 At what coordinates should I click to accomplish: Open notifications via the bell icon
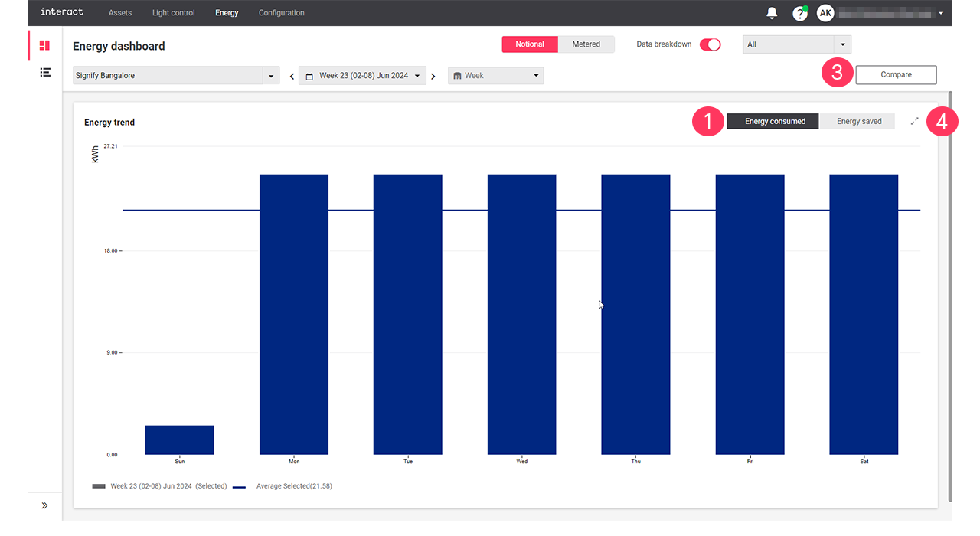click(x=771, y=13)
